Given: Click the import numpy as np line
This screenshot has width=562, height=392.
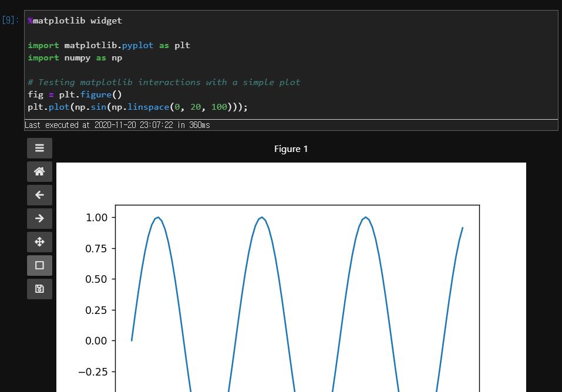Looking at the screenshot, I should pos(75,58).
